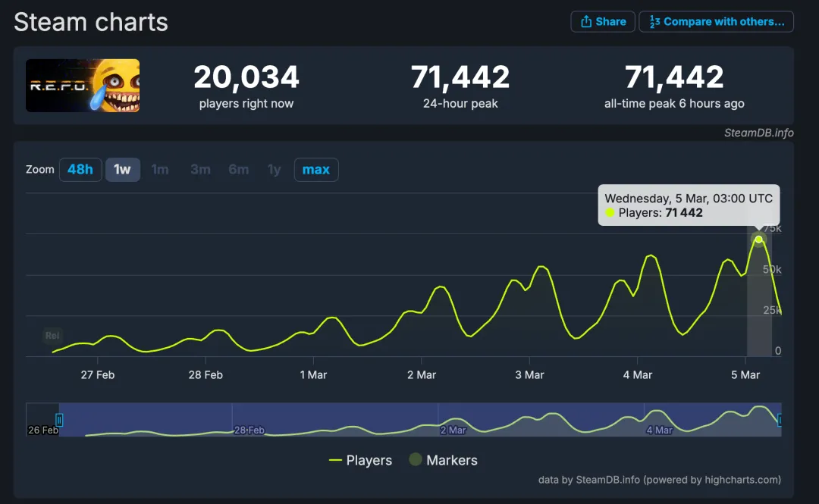Click '4 Mar' on the main x-axis

[638, 375]
